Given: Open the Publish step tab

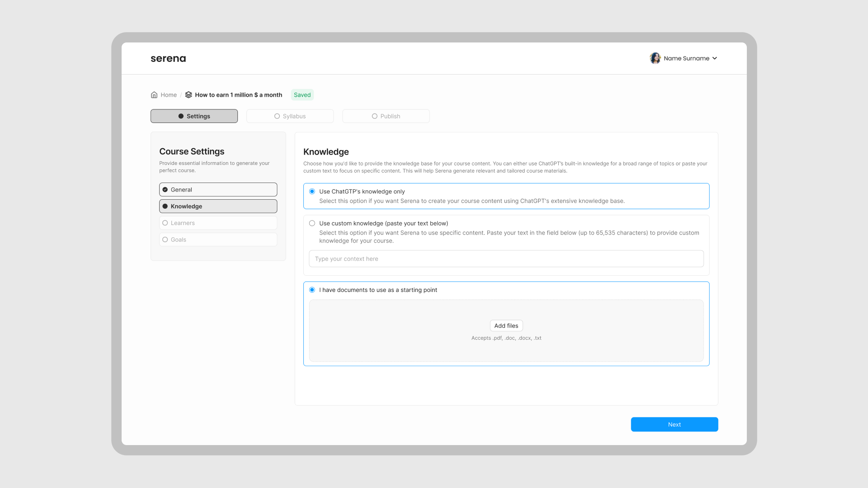Looking at the screenshot, I should [x=386, y=116].
